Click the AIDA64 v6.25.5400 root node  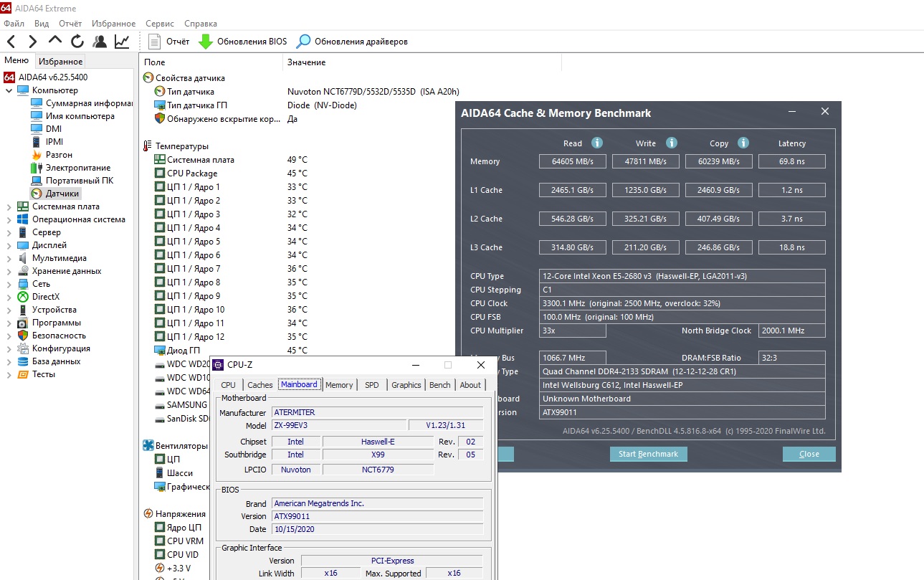click(46, 77)
